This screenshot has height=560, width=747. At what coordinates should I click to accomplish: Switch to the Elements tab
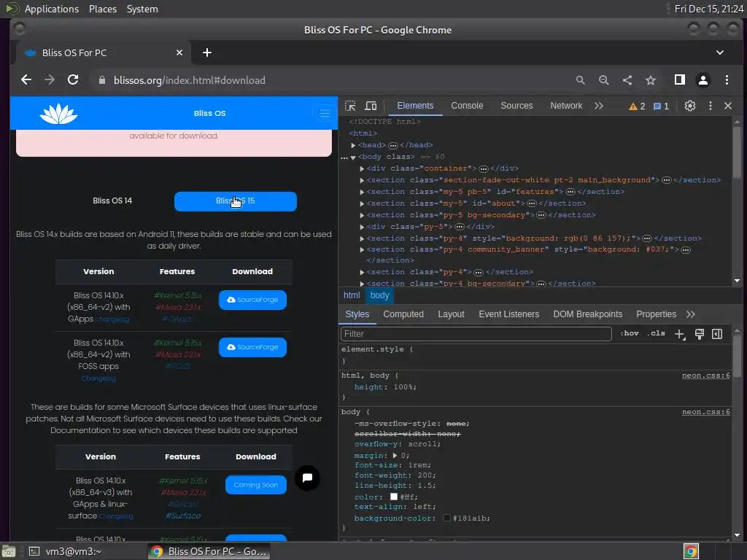415,106
